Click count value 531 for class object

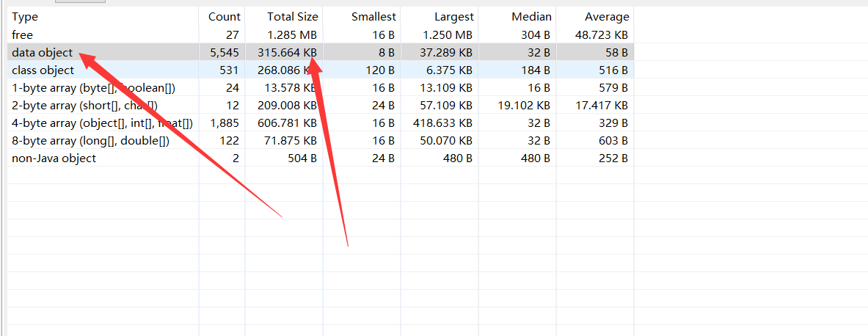coord(230,70)
